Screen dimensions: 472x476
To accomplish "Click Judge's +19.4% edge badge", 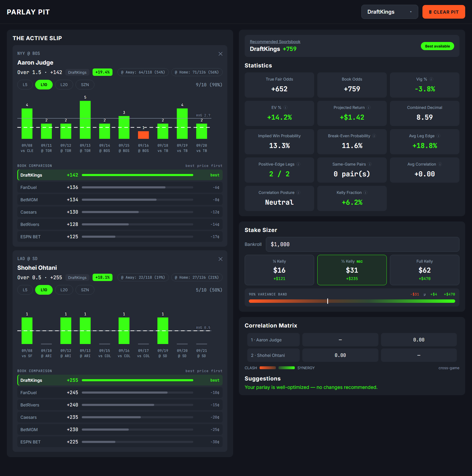I will tap(103, 72).
